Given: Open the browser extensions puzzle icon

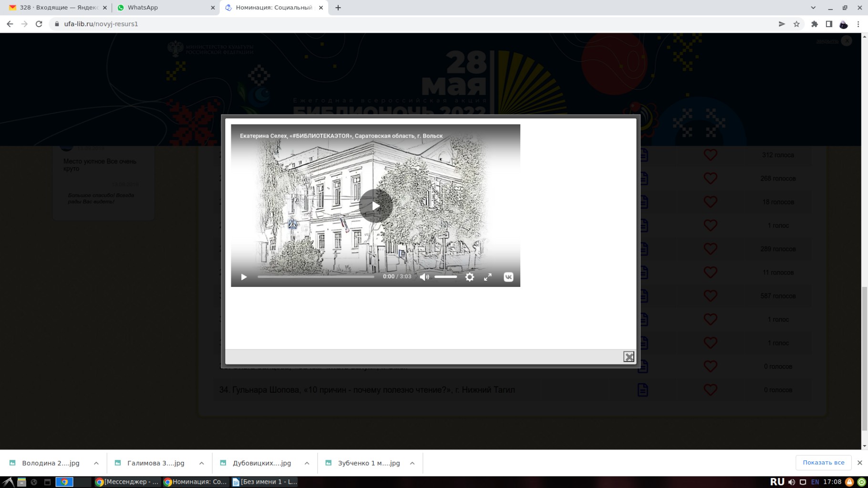Looking at the screenshot, I should tap(814, 24).
